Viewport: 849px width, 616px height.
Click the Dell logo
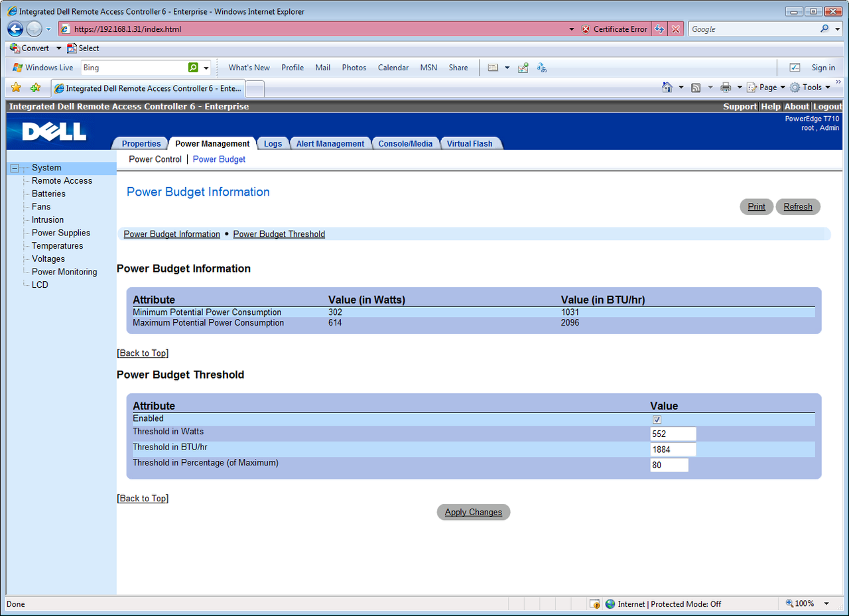click(x=54, y=131)
